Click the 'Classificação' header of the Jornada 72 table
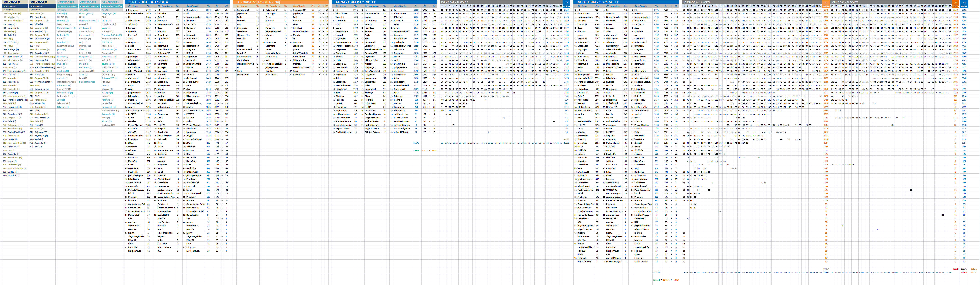Image resolution: width=980 pixels, height=285 pixels. [x=299, y=6]
